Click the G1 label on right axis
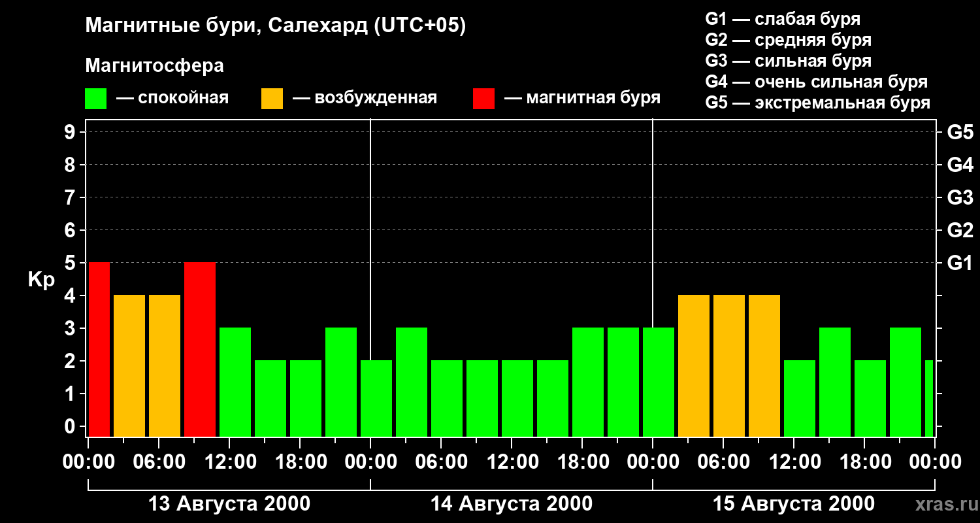980x523 pixels. (960, 263)
